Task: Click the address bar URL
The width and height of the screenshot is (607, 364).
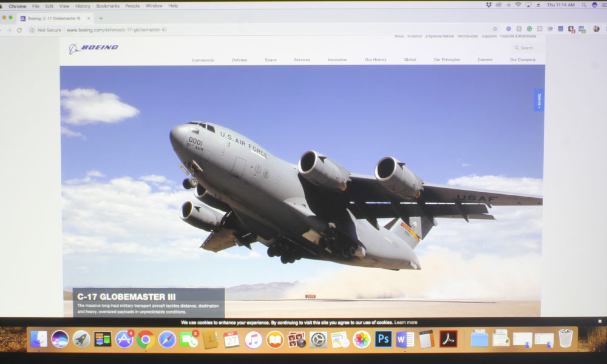Action: pos(117,30)
